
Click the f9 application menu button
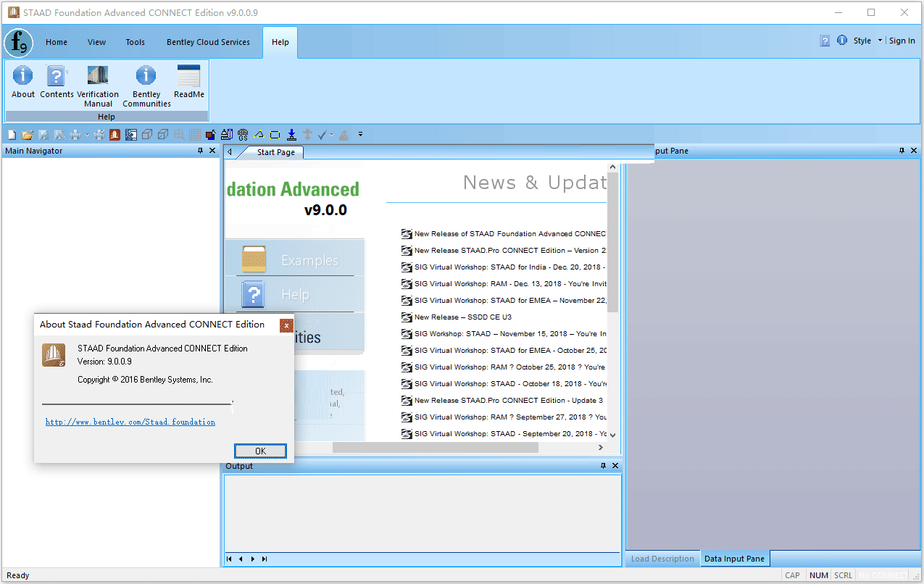(18, 43)
